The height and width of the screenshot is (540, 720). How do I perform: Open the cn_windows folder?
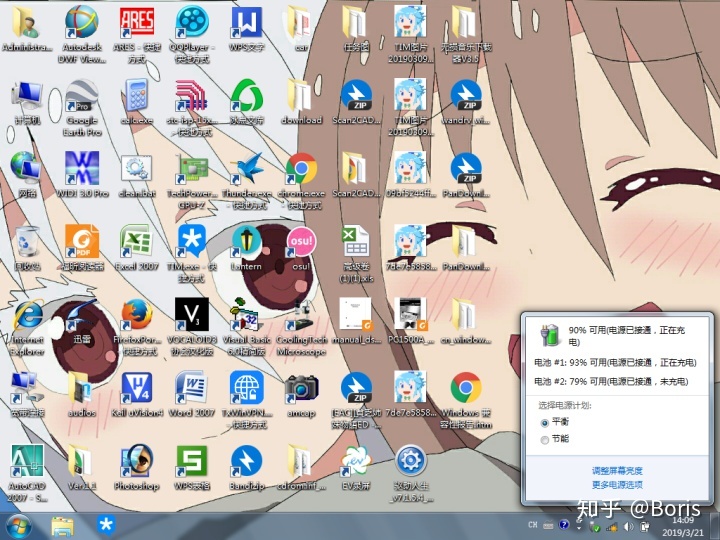[466, 315]
